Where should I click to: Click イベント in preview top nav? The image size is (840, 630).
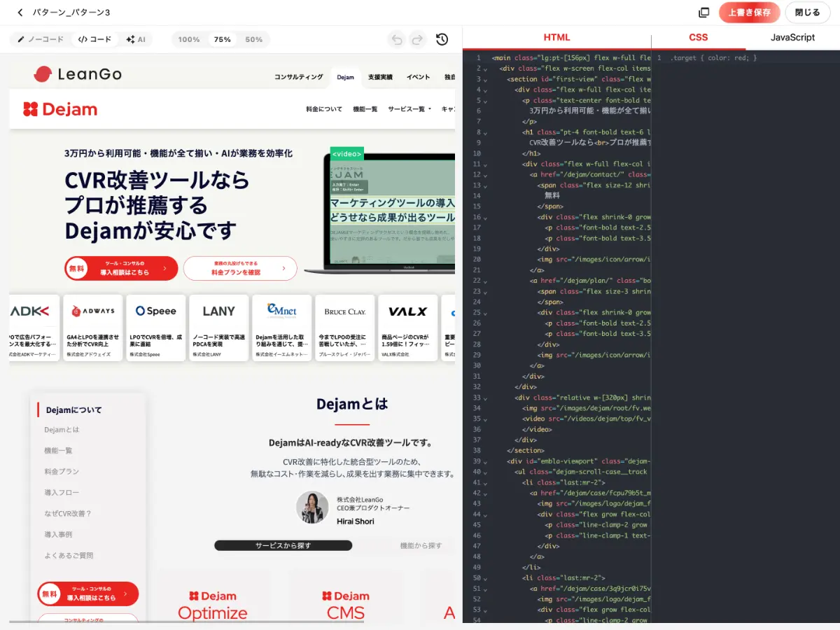[x=419, y=77]
